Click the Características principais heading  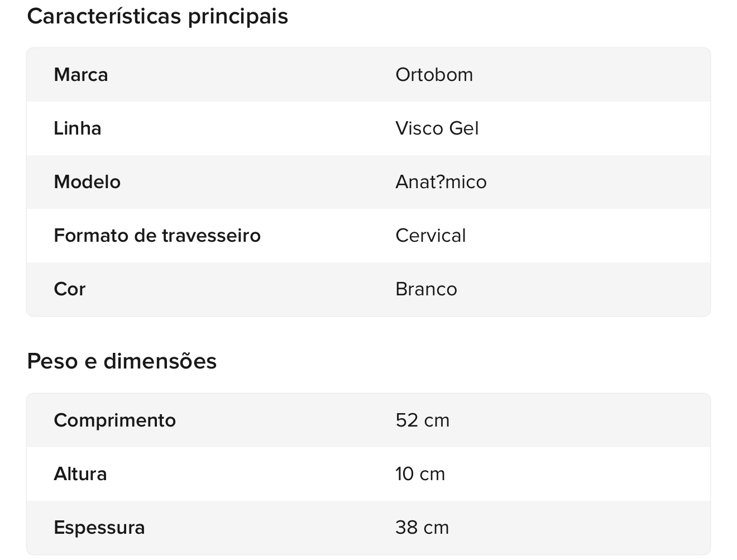[x=157, y=16]
